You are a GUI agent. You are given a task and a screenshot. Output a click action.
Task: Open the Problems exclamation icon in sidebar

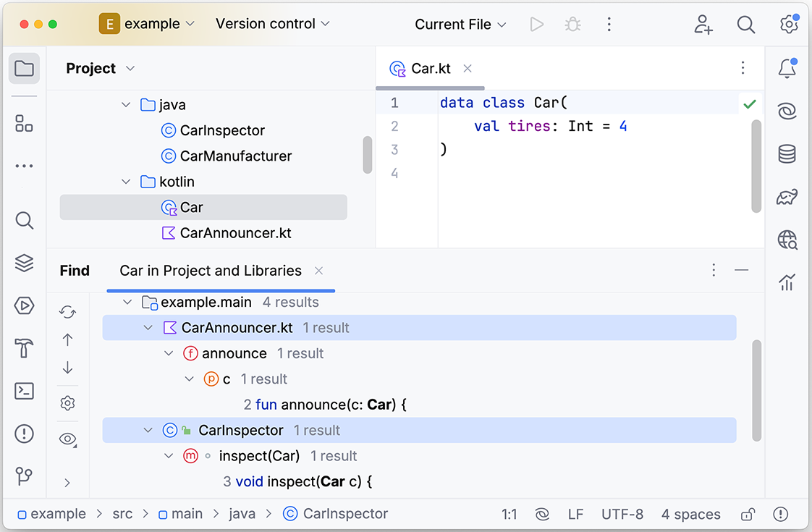click(x=24, y=434)
